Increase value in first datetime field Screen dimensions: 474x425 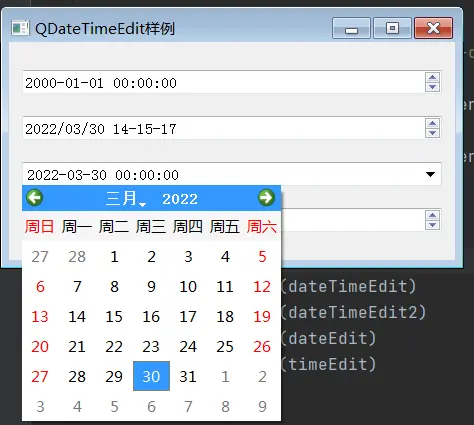[433, 77]
